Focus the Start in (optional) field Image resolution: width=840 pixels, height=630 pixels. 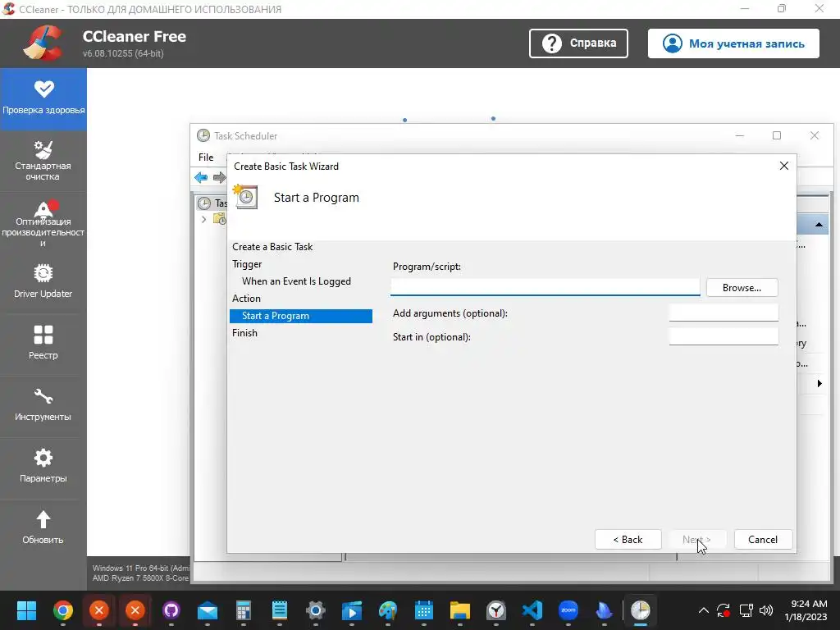click(x=724, y=336)
